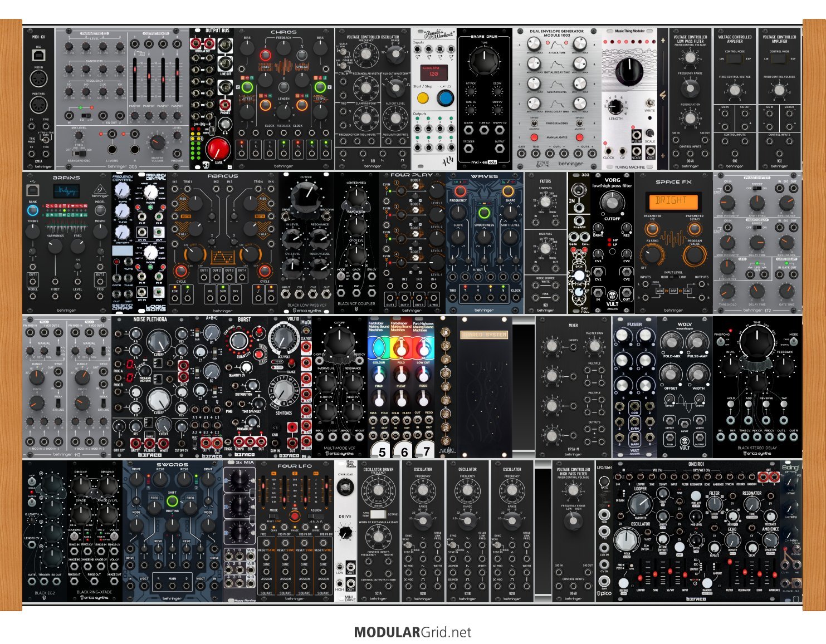Click the large Oscillator knob on Oneiroi
The height and width of the screenshot is (644, 826).
(627, 539)
